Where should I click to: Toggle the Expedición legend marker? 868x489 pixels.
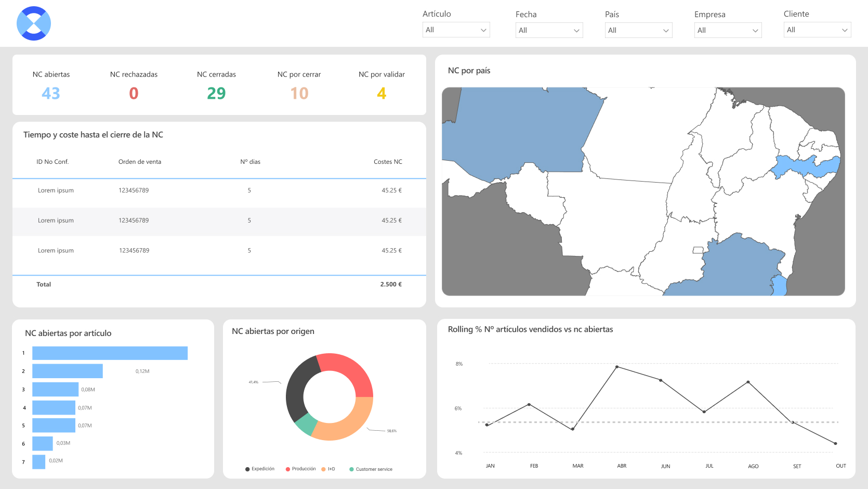click(247, 469)
